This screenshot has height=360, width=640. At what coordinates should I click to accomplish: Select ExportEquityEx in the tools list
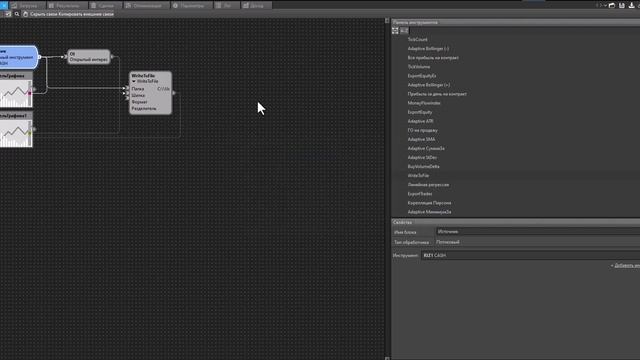pos(422,76)
